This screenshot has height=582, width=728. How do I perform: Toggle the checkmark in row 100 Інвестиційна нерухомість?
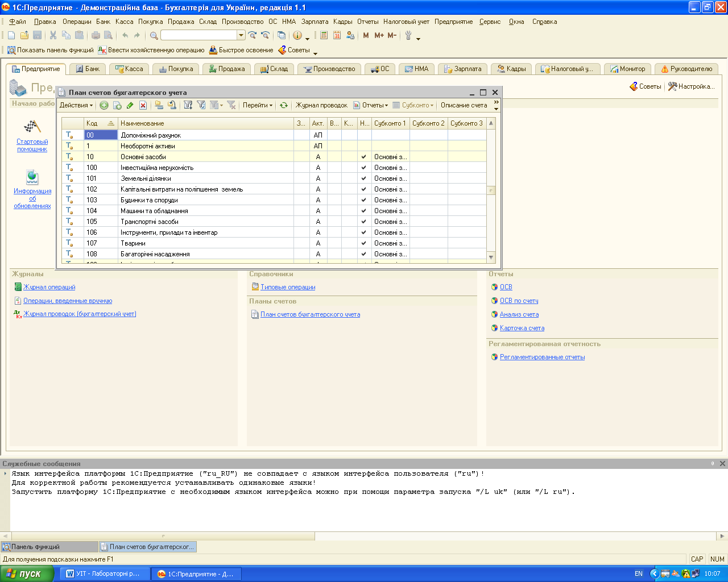(364, 168)
